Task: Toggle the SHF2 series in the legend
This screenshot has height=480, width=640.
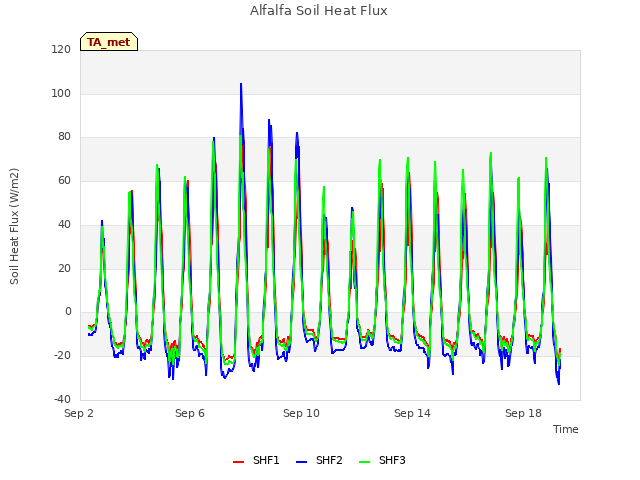Action: click(319, 461)
